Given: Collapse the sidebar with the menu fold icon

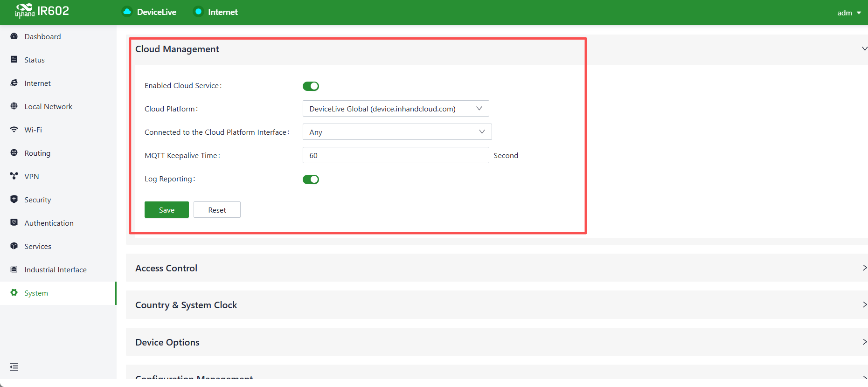Looking at the screenshot, I should point(14,367).
